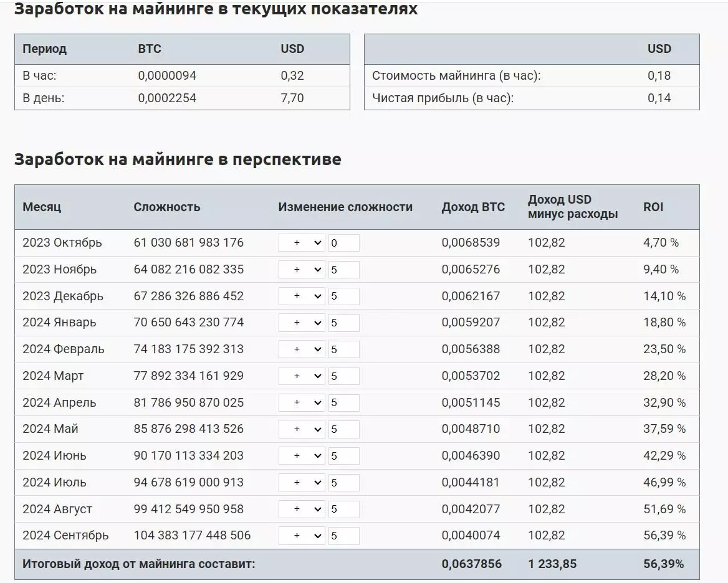728x583 pixels.
Task: Click the ROI value 4,70 %
Action: coord(661,242)
